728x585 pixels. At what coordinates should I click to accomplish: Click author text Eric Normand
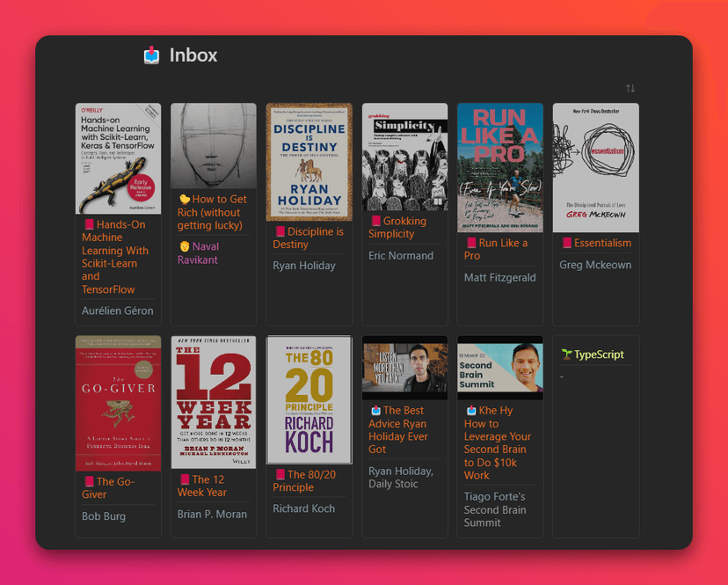click(401, 256)
